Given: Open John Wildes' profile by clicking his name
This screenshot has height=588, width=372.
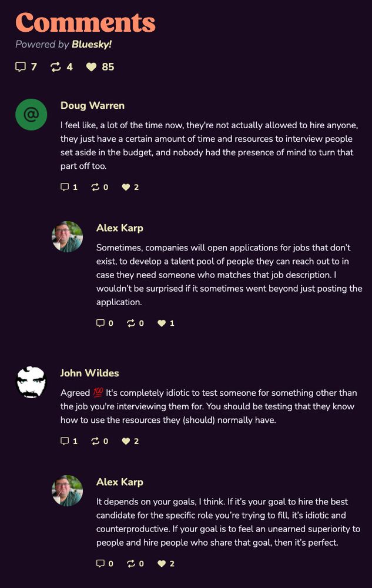Looking at the screenshot, I should pos(89,373).
